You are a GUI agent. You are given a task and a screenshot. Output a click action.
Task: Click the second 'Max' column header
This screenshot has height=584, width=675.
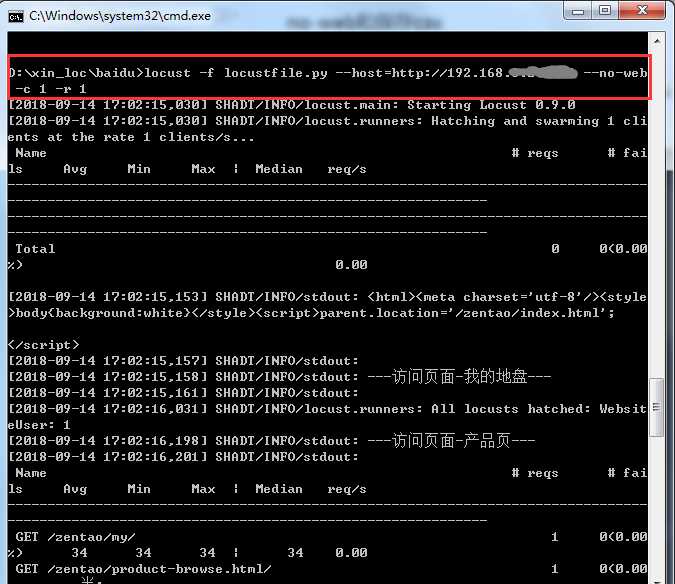point(203,489)
